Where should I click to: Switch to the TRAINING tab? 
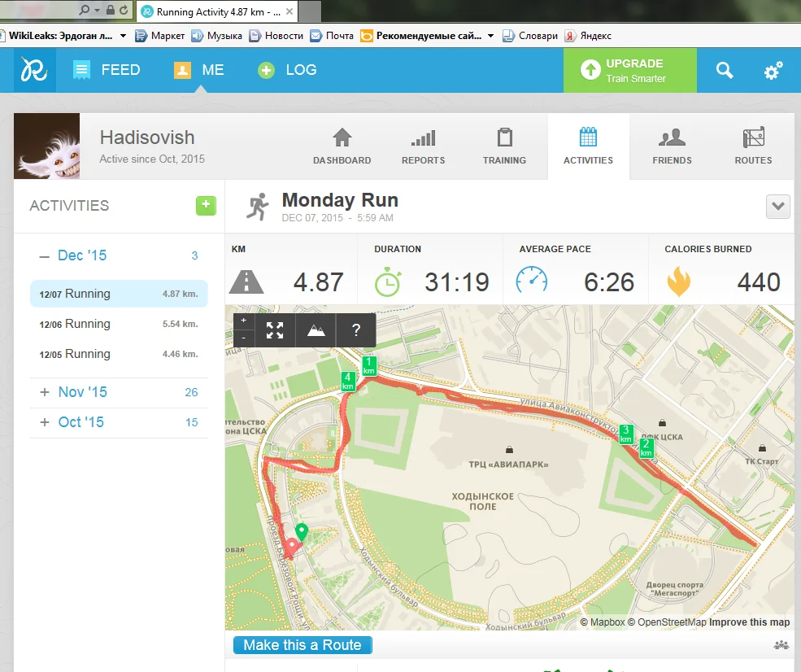(504, 146)
